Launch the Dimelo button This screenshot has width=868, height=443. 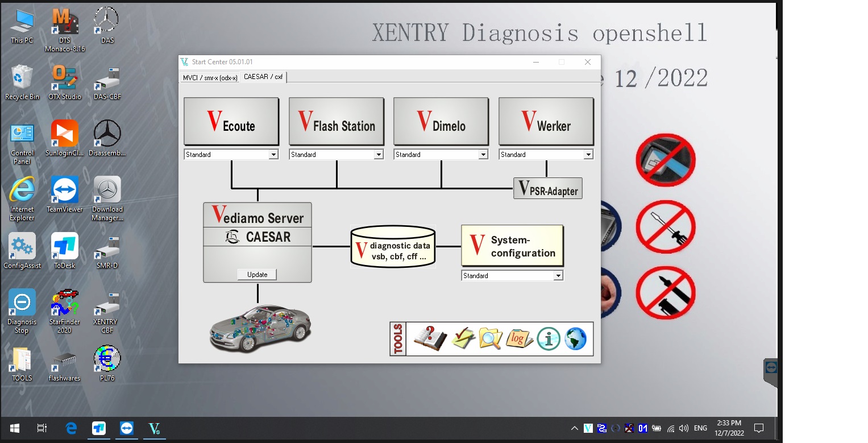(441, 121)
